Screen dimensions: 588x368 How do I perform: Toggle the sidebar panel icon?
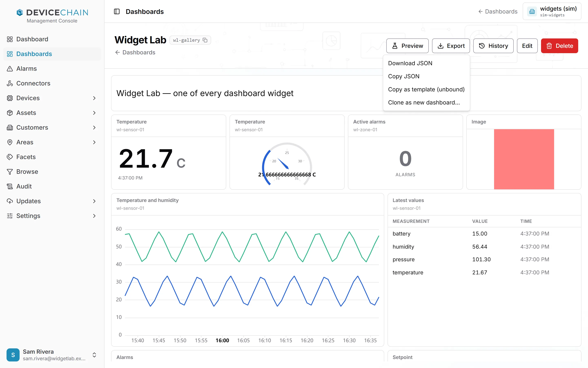click(x=117, y=11)
